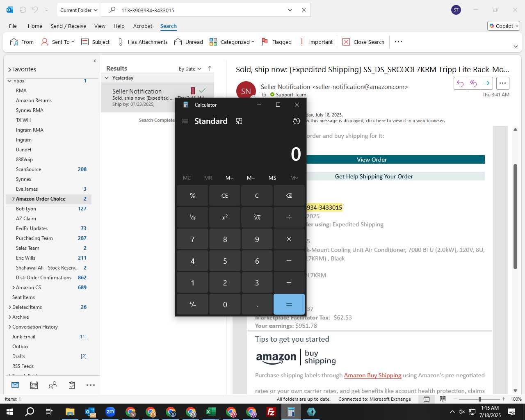The width and height of the screenshot is (525, 420).
Task: Click the calculator multiply key
Action: pyautogui.click(x=289, y=239)
